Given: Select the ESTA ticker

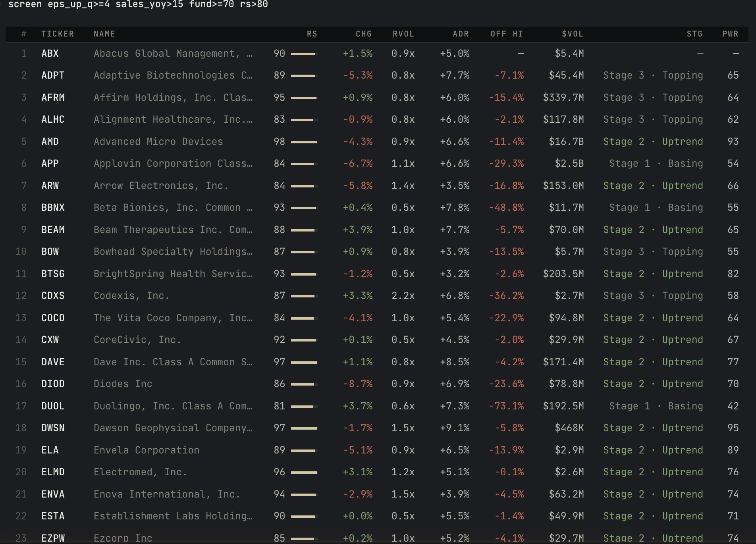Looking at the screenshot, I should tap(53, 516).
